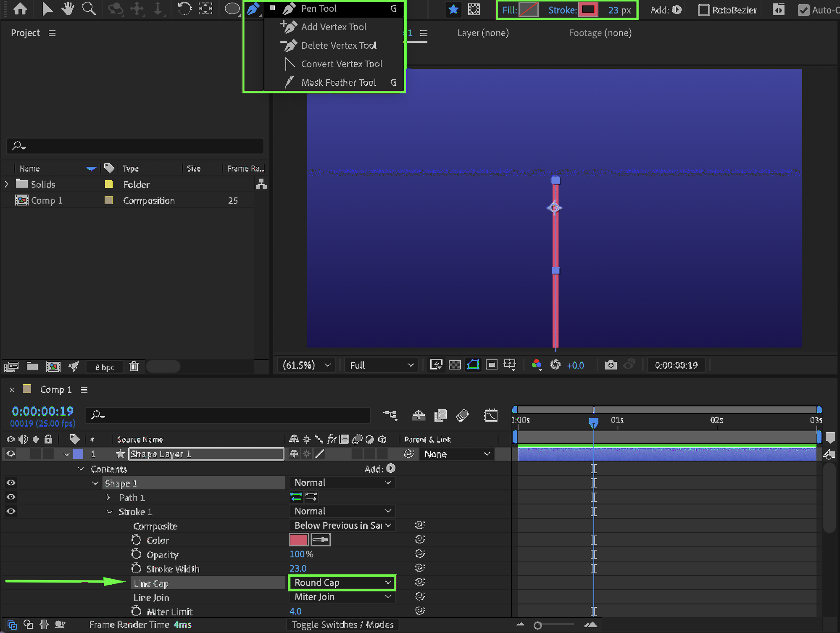Pick stroke color with the eyedropper
The height and width of the screenshot is (633, 840).
pyautogui.click(x=321, y=540)
